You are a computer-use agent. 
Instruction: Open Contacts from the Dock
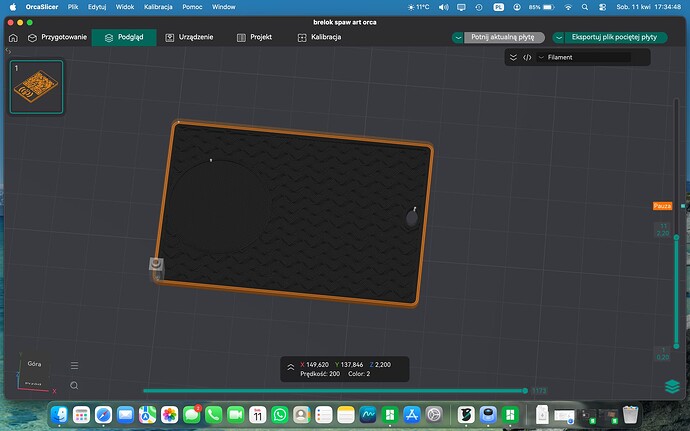(x=301, y=415)
